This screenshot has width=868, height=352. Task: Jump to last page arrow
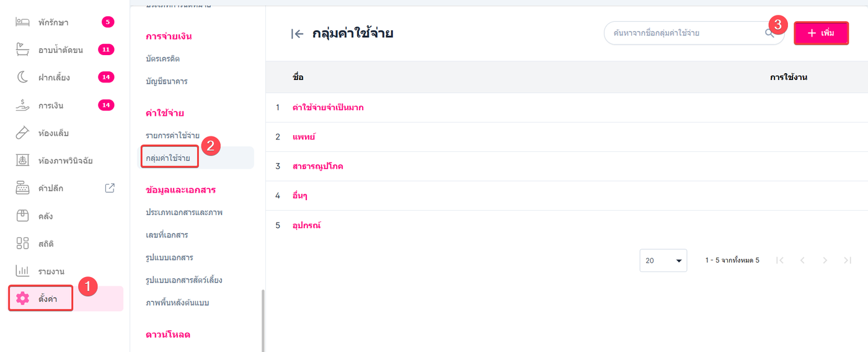[x=848, y=260]
